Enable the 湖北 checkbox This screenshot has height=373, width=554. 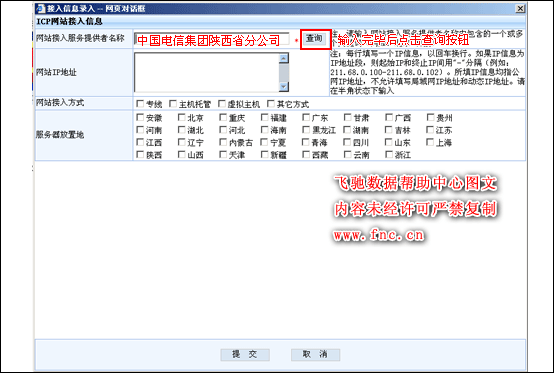(x=182, y=130)
